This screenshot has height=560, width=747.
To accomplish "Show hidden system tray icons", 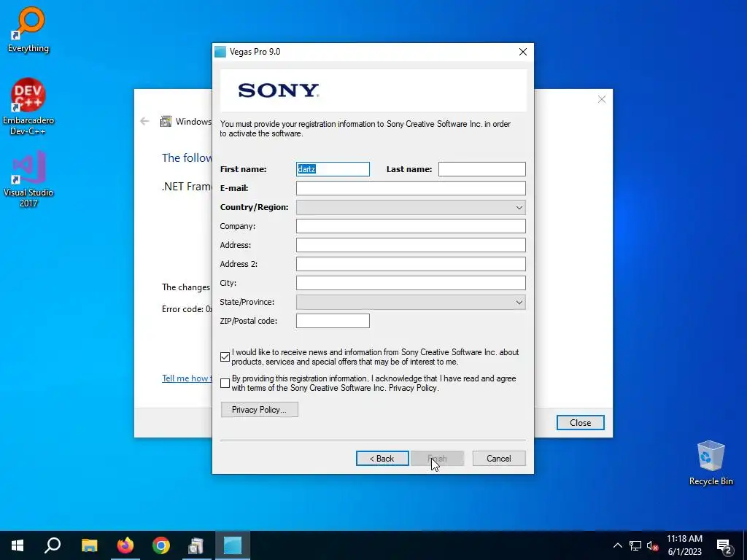I will tap(617, 545).
